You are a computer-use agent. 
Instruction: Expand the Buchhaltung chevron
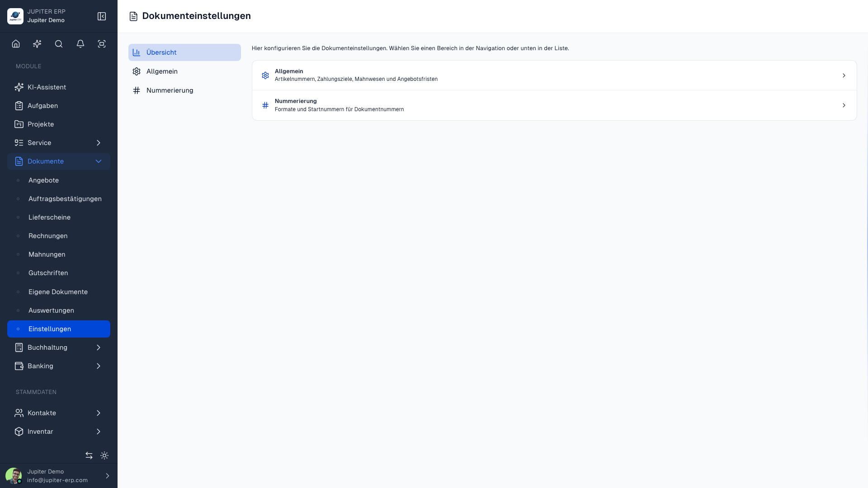[x=99, y=347]
